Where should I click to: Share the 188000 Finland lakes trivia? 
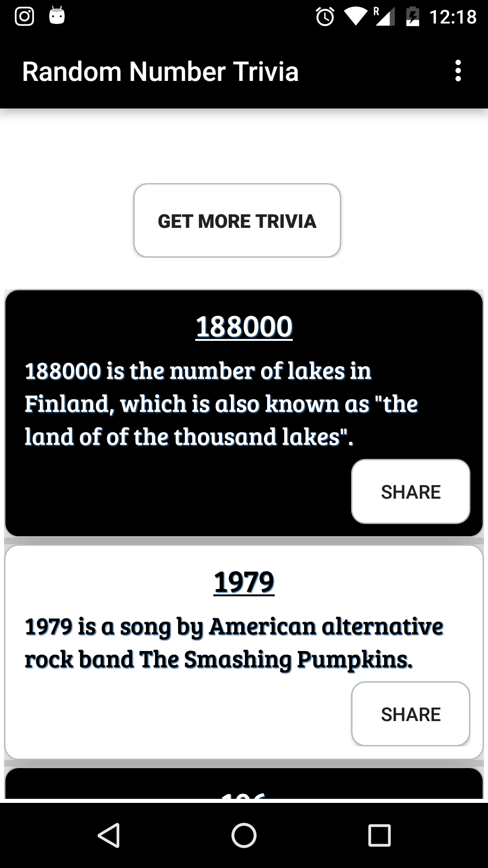click(x=410, y=491)
